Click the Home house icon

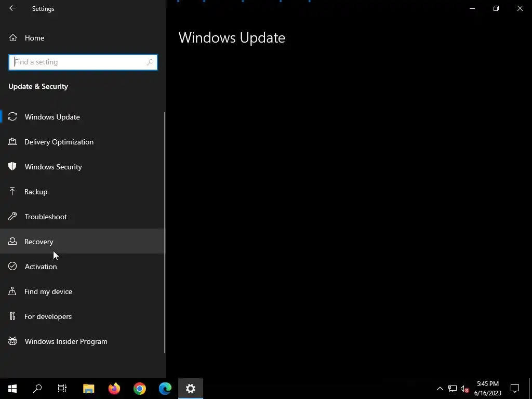(13, 37)
